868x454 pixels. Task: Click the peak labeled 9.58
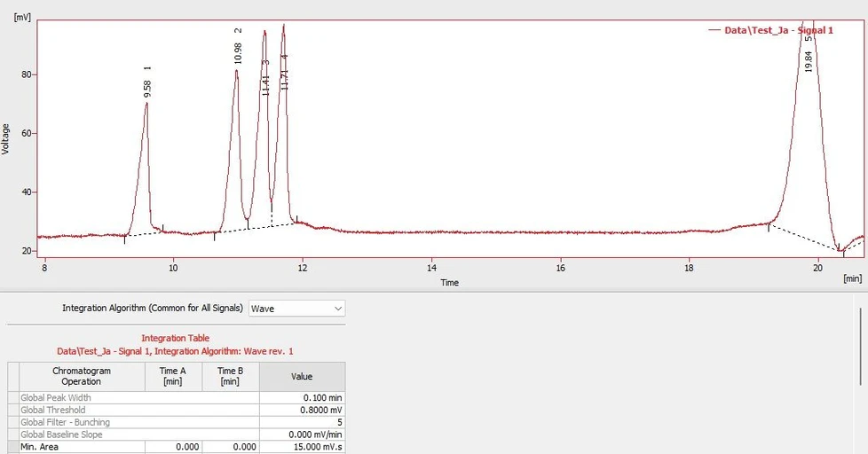tap(146, 104)
